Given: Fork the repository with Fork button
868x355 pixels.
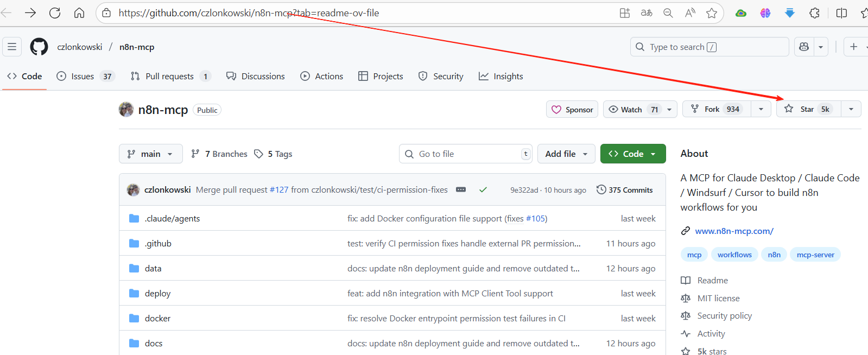Looking at the screenshot, I should pyautogui.click(x=717, y=109).
